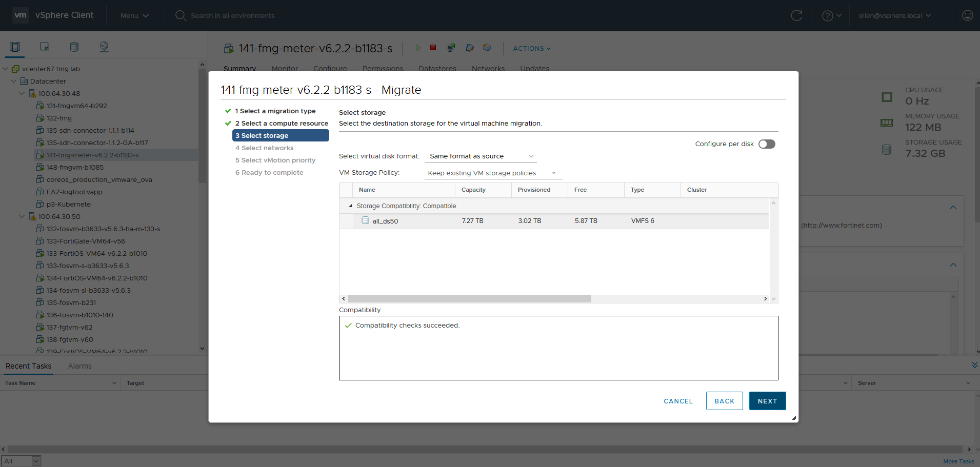Click the red power off VM icon
This screenshot has width=980, height=467.
[x=433, y=48]
